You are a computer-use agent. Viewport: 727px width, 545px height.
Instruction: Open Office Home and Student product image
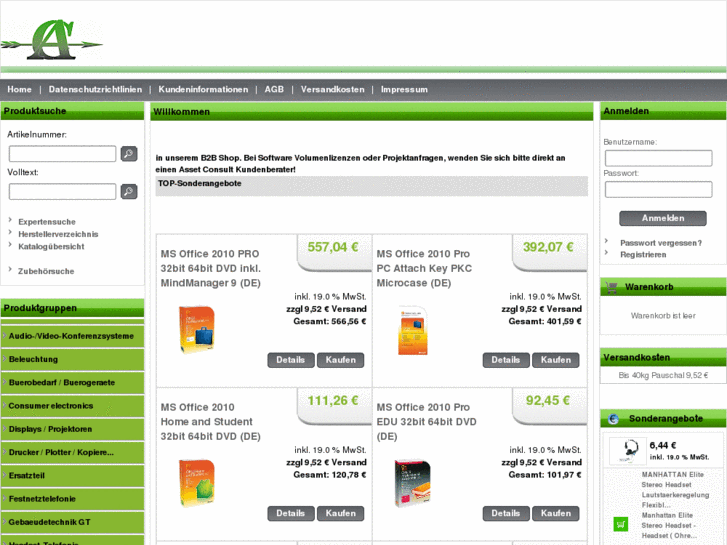click(197, 482)
